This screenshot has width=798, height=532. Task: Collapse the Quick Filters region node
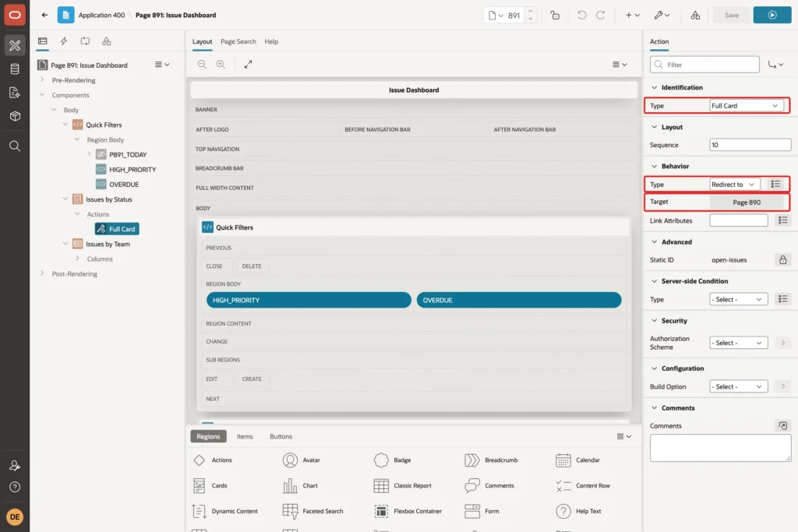point(65,125)
